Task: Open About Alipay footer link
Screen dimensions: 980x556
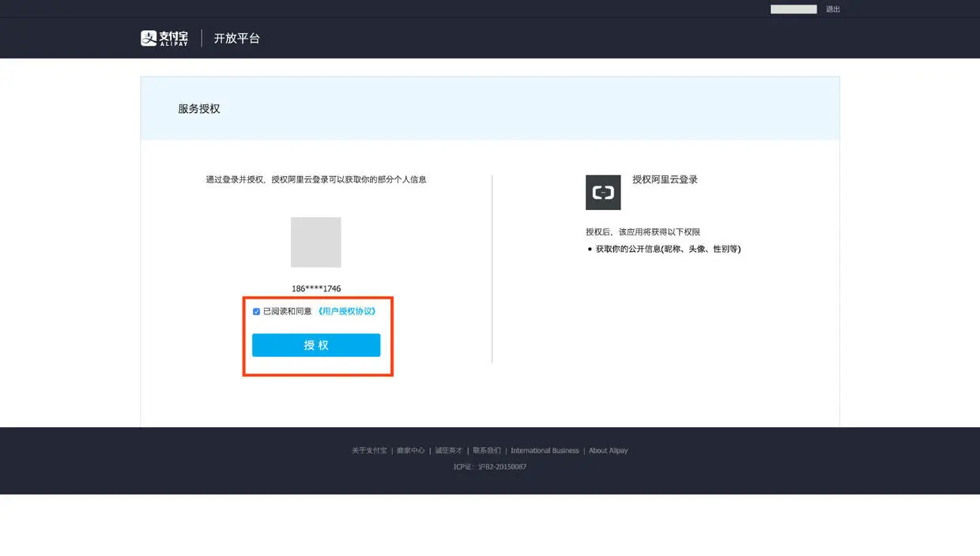Action: coord(609,451)
